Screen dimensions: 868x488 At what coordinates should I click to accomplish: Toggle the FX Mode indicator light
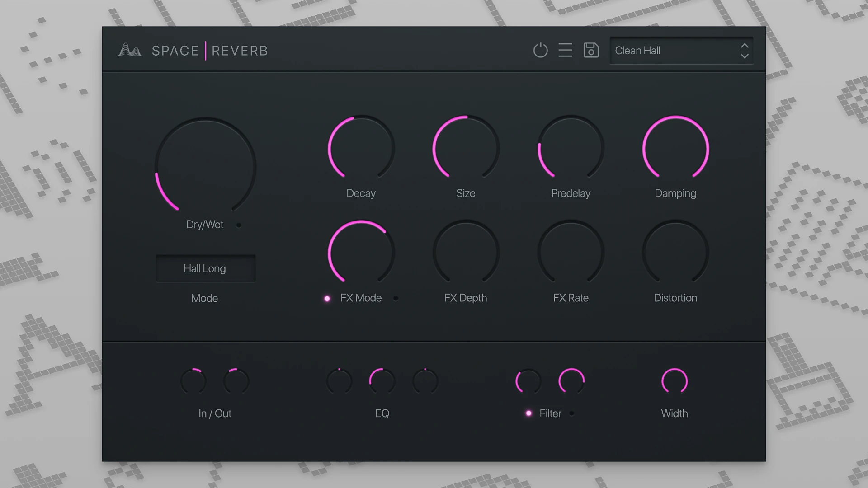pyautogui.click(x=327, y=298)
